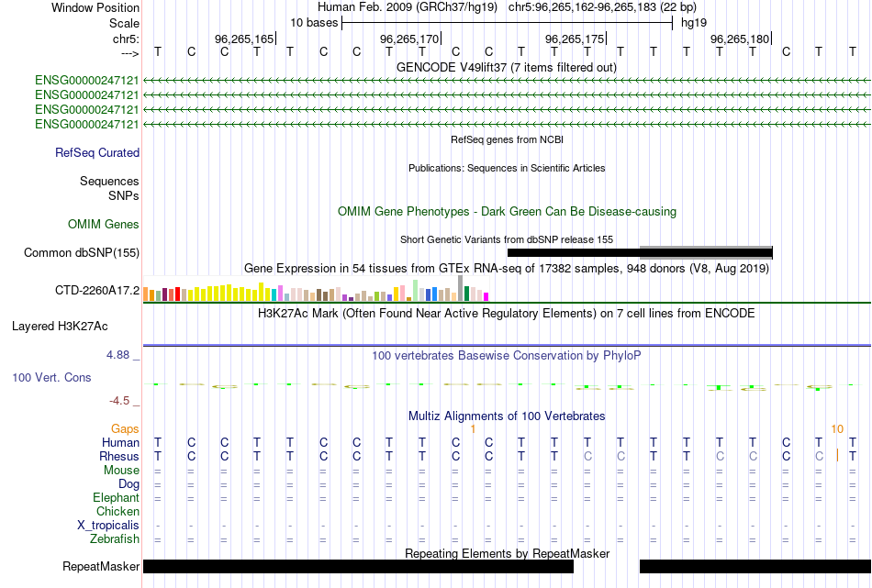Image resolution: width=872 pixels, height=588 pixels.
Task: Click the 96,265,165 coordinate marker
Action: [x=245, y=39]
